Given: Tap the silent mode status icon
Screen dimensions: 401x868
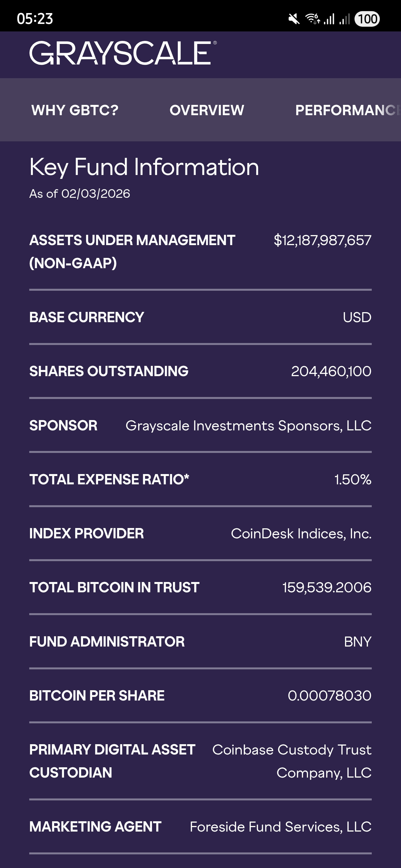Looking at the screenshot, I should 294,19.
